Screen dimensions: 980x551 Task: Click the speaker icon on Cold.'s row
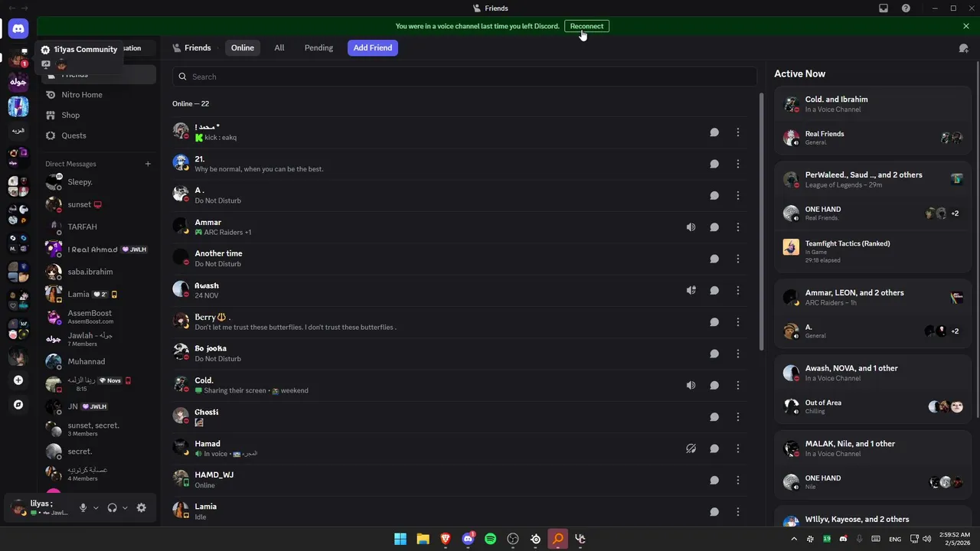point(691,385)
